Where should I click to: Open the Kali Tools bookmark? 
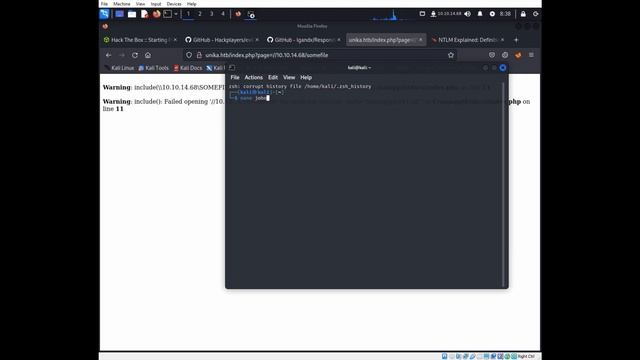[x=153, y=68]
